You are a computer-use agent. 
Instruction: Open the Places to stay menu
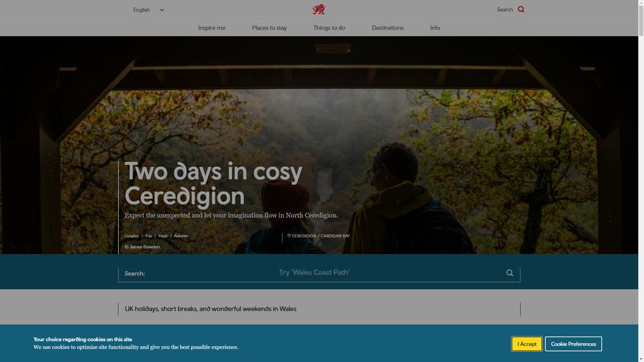(269, 28)
